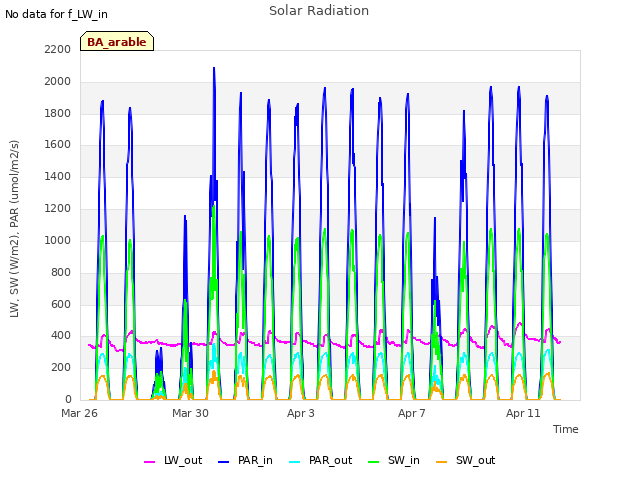This screenshot has height=480, width=640.
Task: Click the 0 y-axis tick label
Action: tap(68, 399)
